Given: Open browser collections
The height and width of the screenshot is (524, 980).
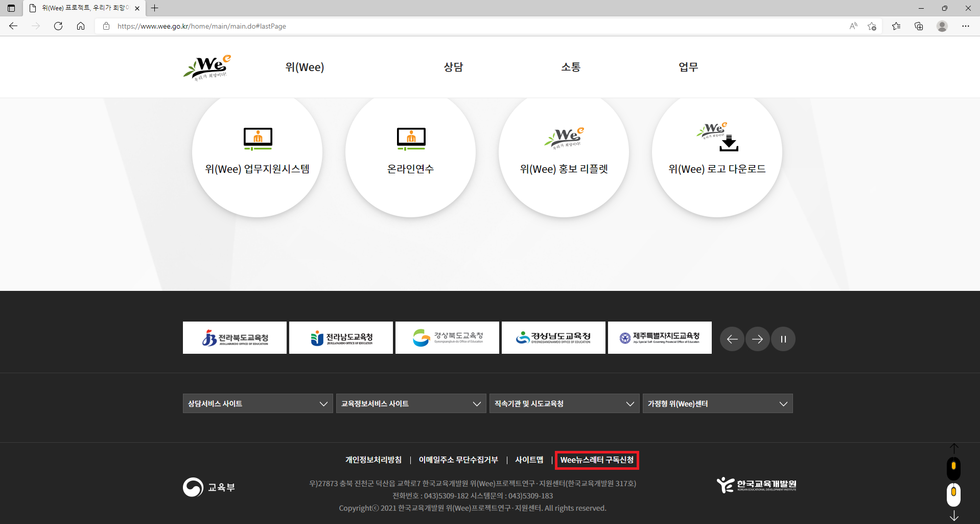Looking at the screenshot, I should (x=919, y=26).
